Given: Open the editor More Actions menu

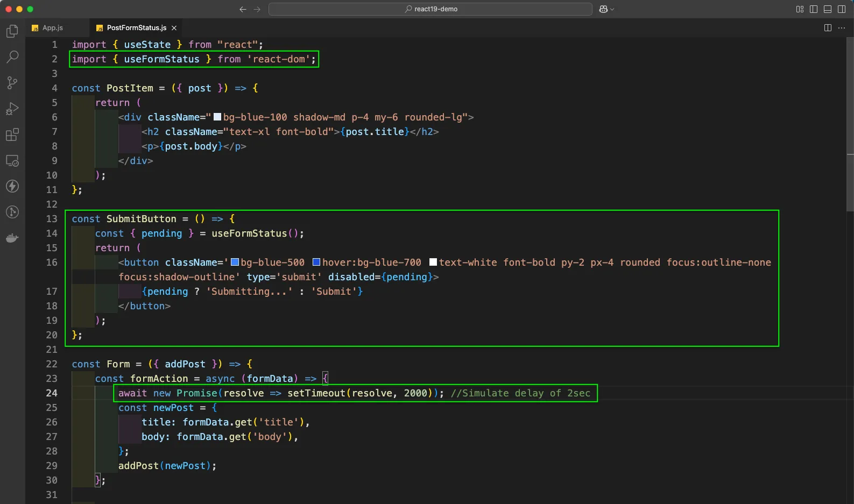Looking at the screenshot, I should click(842, 28).
